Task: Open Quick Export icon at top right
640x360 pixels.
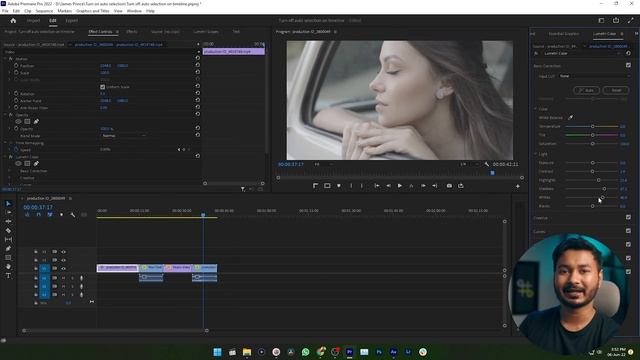Action: (x=616, y=20)
